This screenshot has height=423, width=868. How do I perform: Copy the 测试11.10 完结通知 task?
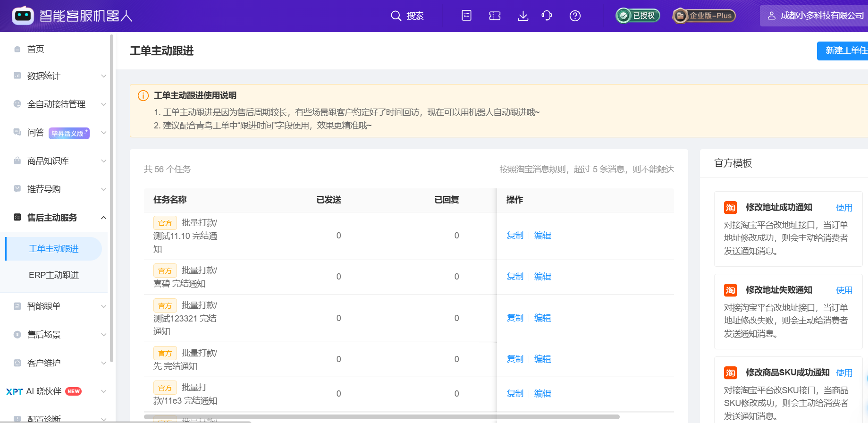(x=515, y=236)
